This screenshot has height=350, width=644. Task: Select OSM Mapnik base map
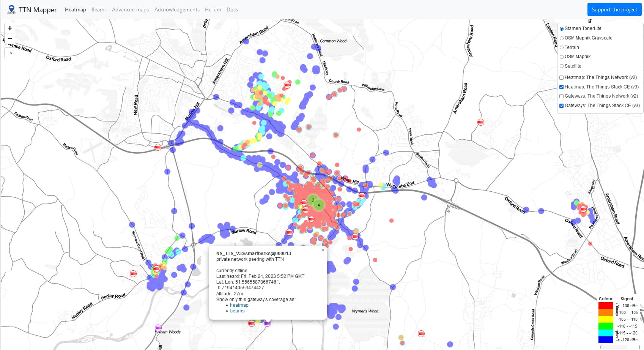click(x=562, y=57)
